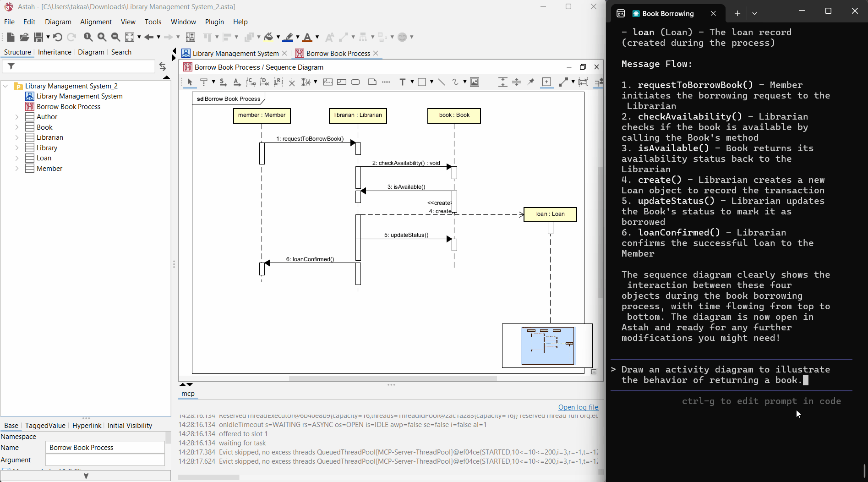Viewport: 868px width, 482px height.
Task: Select the Image insert tool
Action: pos(475,82)
